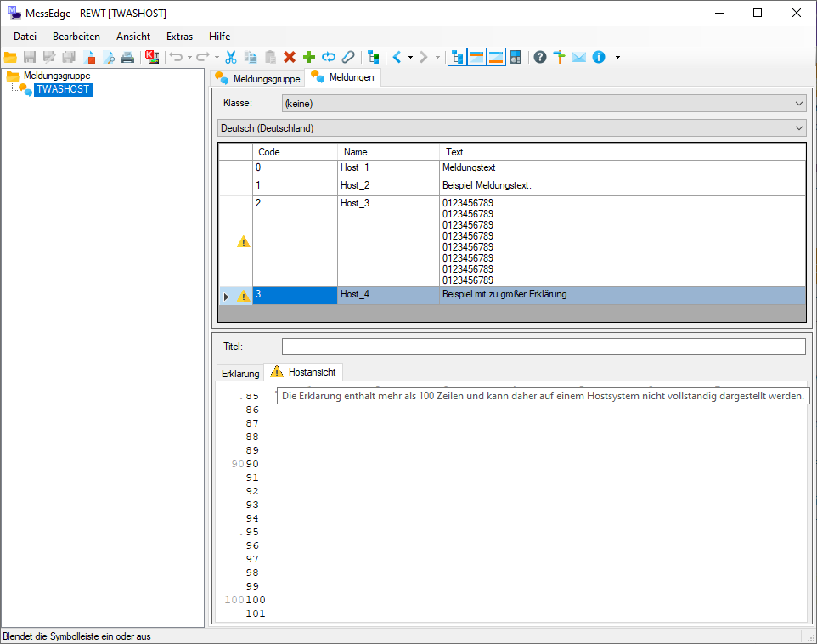Click the scissors cut icon
The width and height of the screenshot is (817, 644).
coord(230,57)
